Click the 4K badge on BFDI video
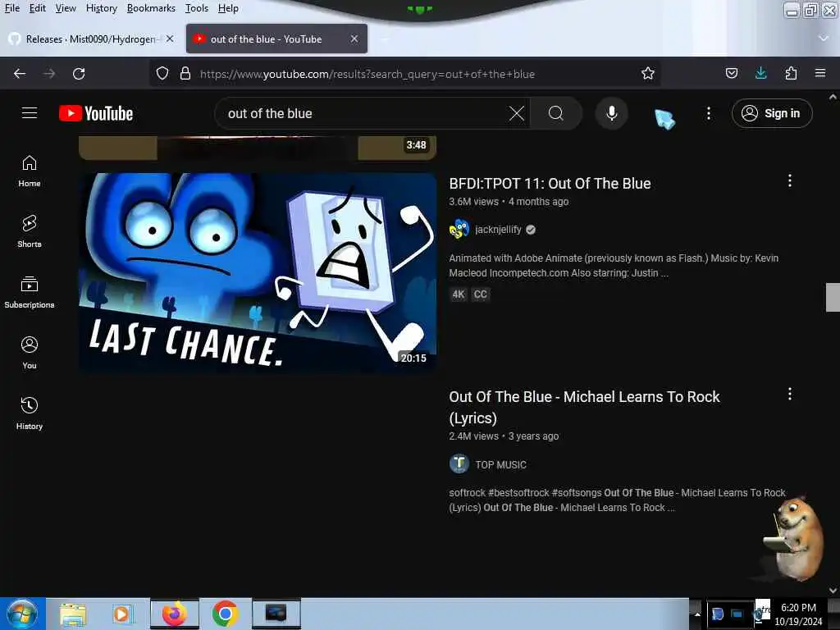The width and height of the screenshot is (840, 630). (459, 294)
